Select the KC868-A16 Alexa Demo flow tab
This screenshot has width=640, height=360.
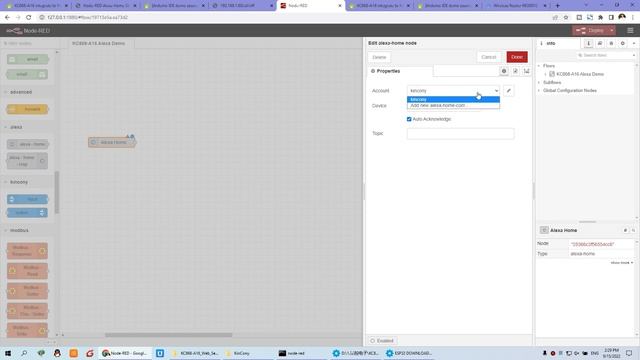point(98,43)
